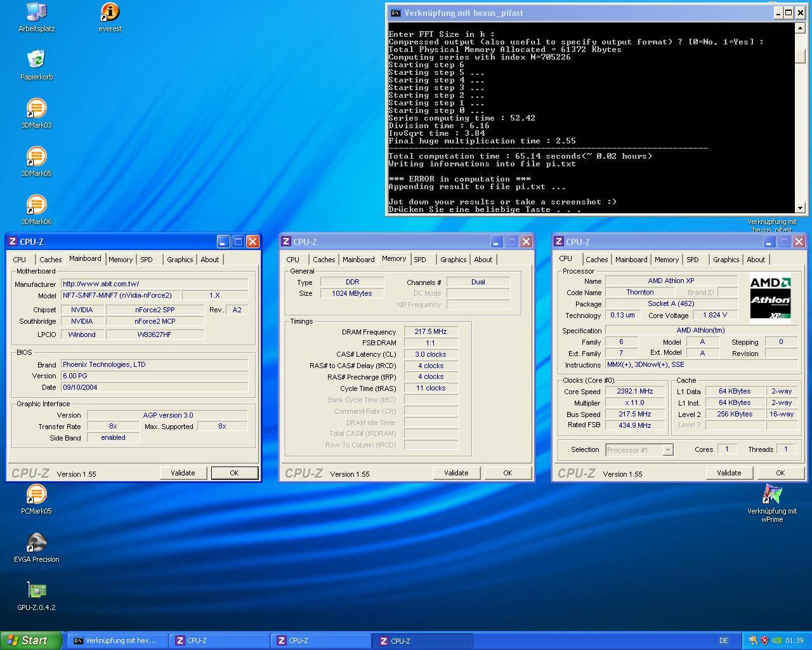Click the DRAM Frequency value 217.5 MHz
This screenshot has width=812, height=650.
(x=431, y=332)
